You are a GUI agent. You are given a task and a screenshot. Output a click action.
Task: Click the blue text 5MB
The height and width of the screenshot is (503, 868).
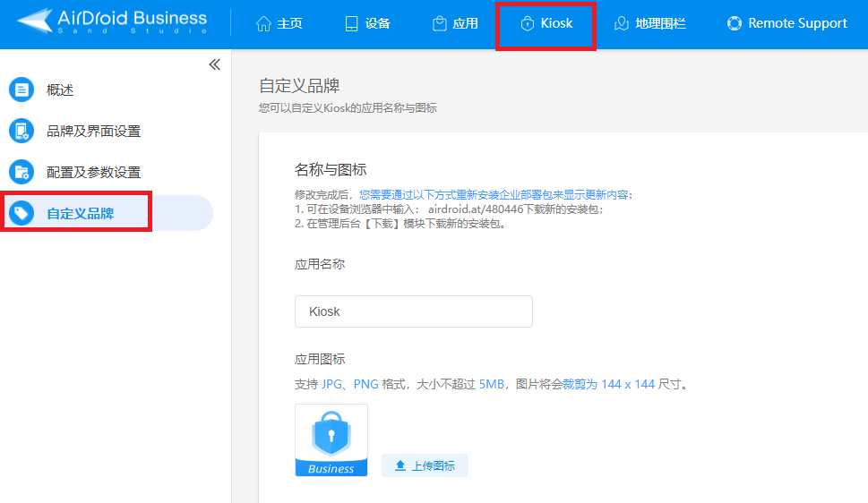pos(492,384)
